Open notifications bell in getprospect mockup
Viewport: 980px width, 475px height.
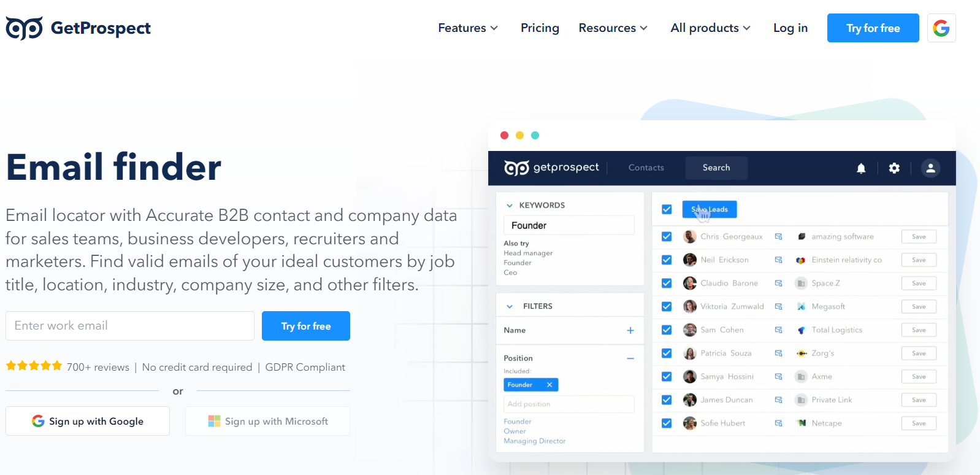[861, 168]
